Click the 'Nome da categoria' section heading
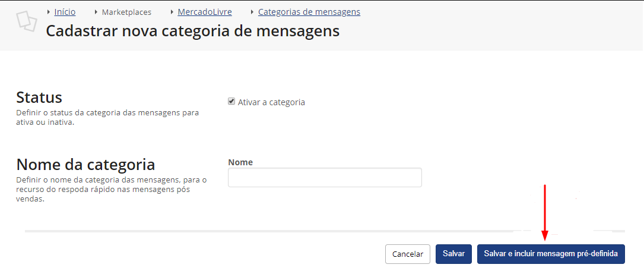Viewport: 644px width, 277px height. 85,164
